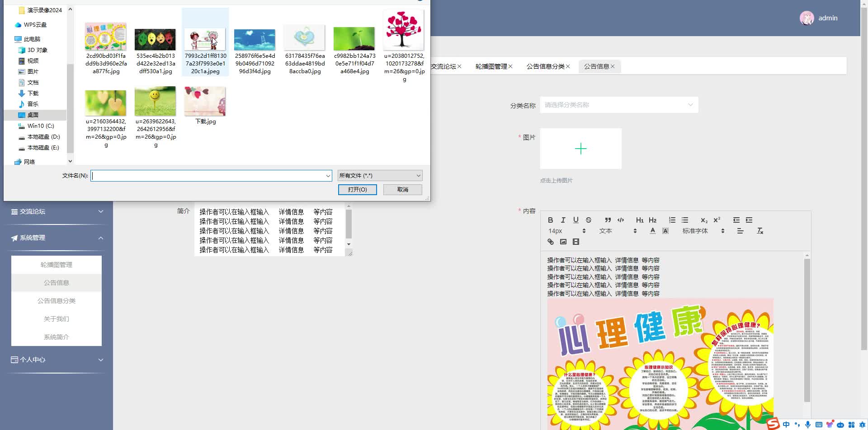The width and height of the screenshot is (868, 430).
Task: Open the 文本 heading type dropdown
Action: pyautogui.click(x=618, y=231)
